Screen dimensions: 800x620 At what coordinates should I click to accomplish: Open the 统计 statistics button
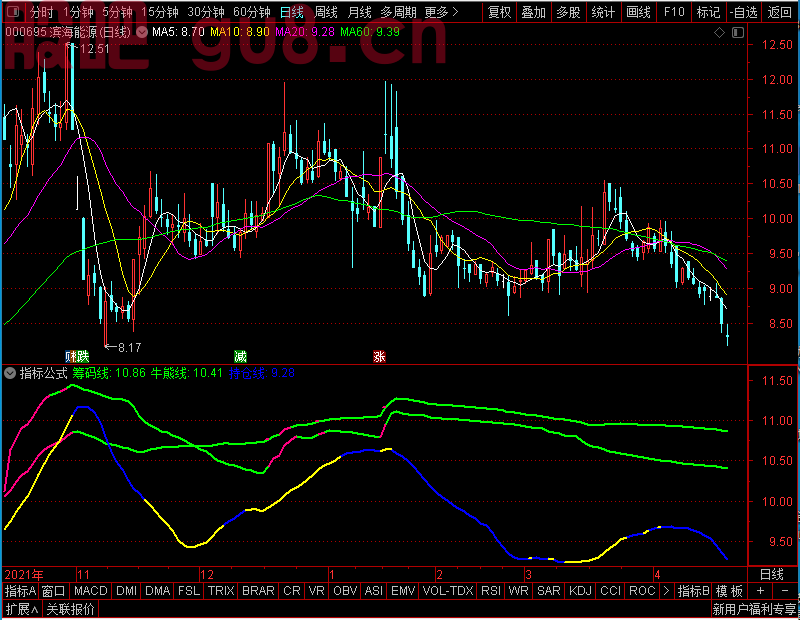(x=603, y=12)
